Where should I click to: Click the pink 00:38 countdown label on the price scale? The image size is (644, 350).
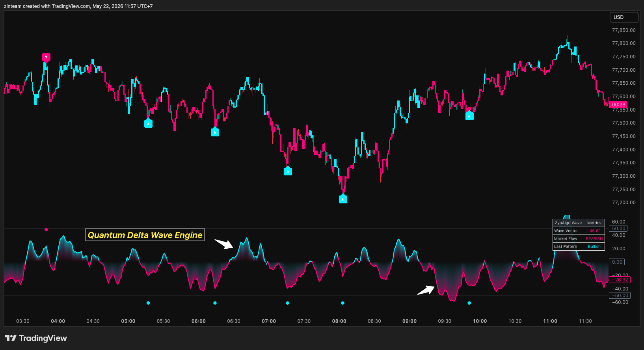618,105
